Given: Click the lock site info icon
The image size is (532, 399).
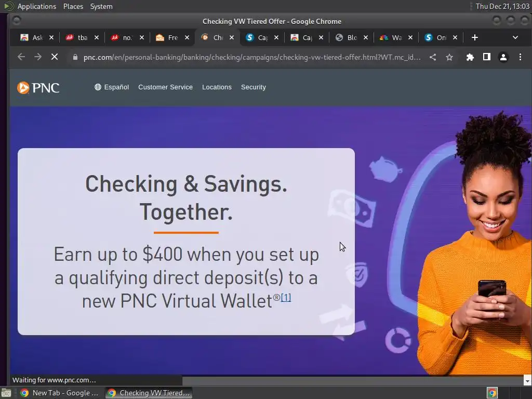Looking at the screenshot, I should 75,57.
